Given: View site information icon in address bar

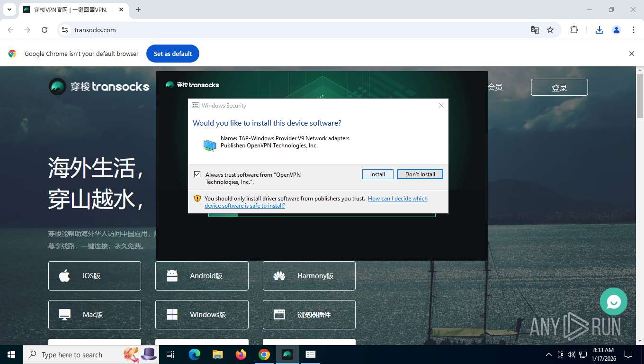Looking at the screenshot, I should [x=65, y=30].
